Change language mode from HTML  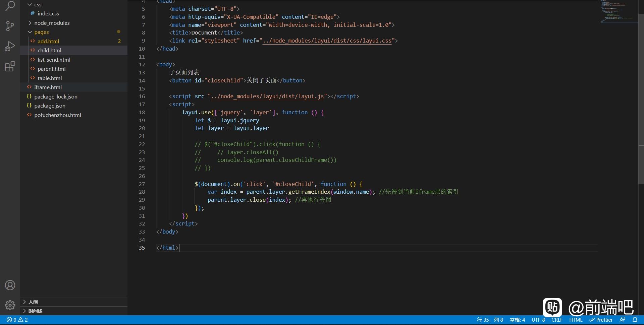(x=576, y=320)
